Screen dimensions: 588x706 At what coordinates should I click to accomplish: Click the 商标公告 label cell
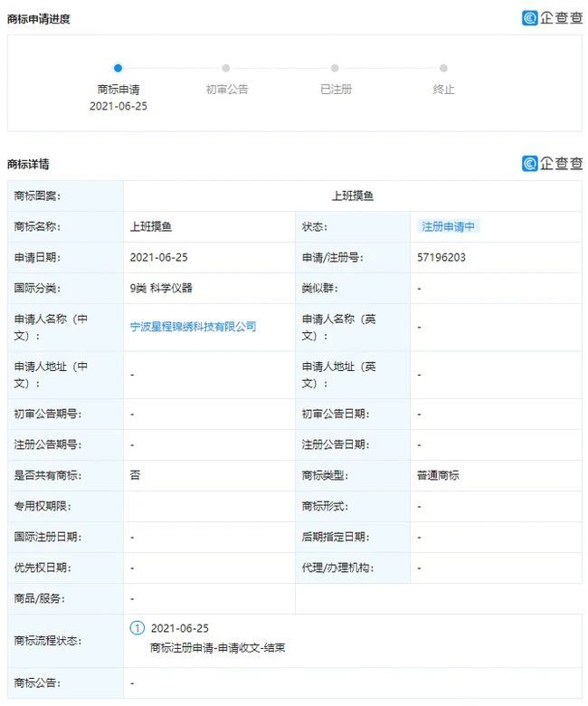coord(66,683)
